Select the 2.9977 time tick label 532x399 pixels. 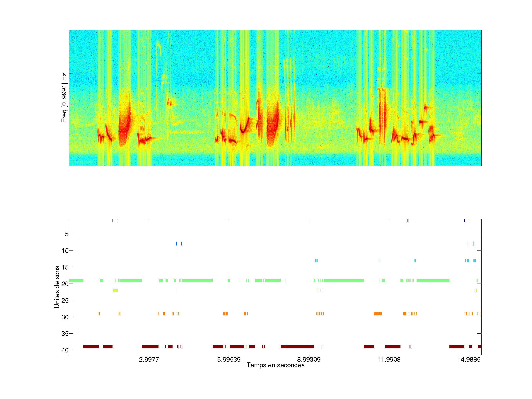(149, 359)
